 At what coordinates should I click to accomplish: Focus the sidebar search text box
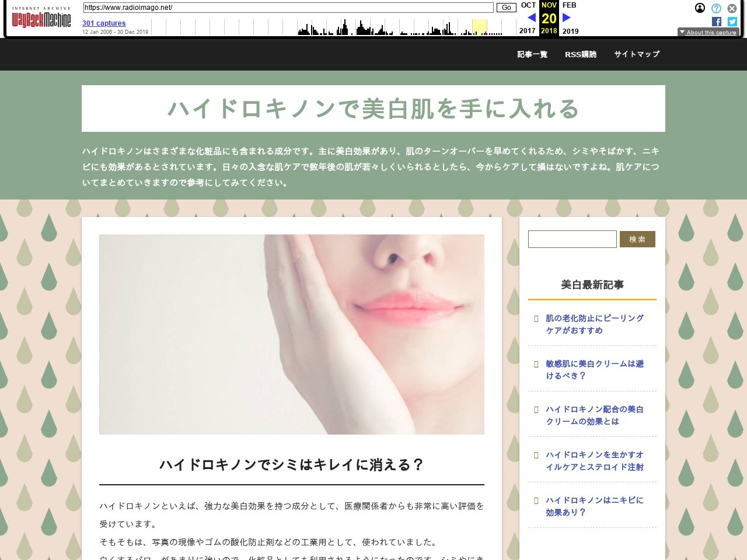pos(572,239)
